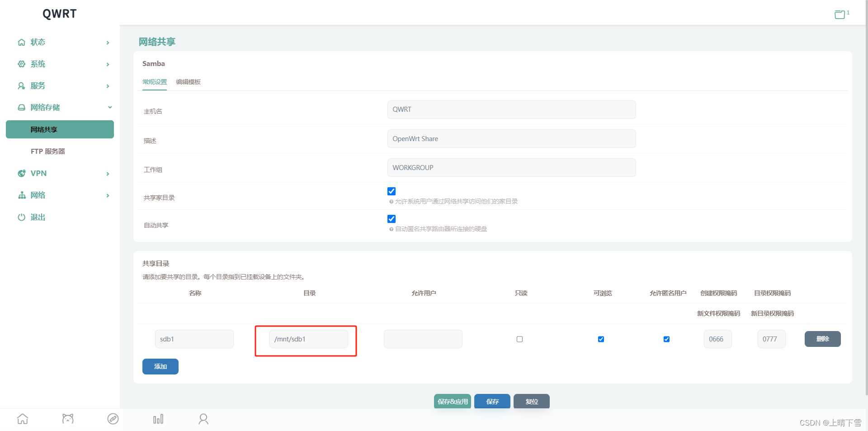Click the VPN globe icon in sidebar
Image resolution: width=868 pixels, height=431 pixels.
click(21, 173)
